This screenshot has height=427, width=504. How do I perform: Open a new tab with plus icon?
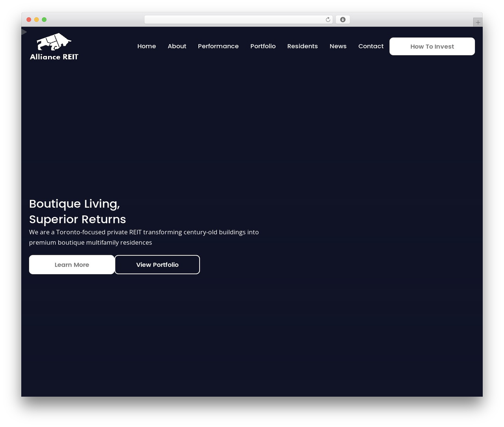[x=478, y=22]
